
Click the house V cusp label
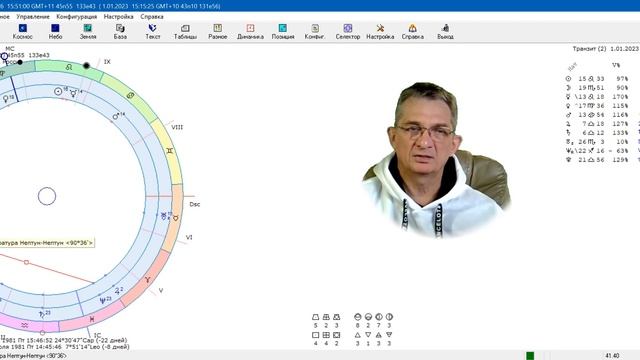point(161,291)
